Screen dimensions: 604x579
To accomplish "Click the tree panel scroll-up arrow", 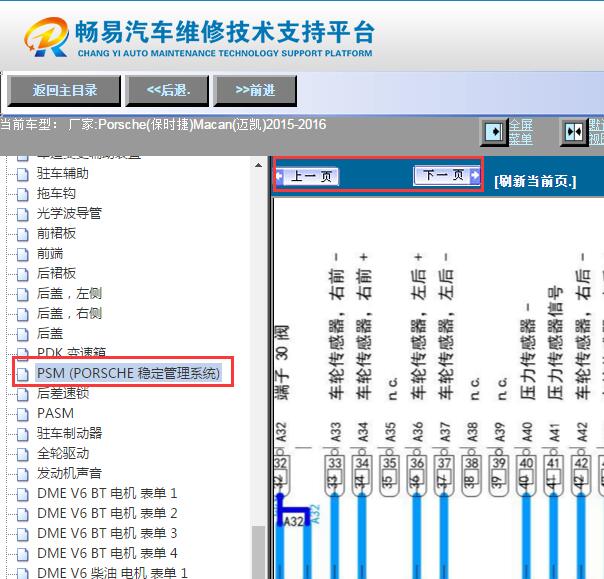I will point(258,165).
